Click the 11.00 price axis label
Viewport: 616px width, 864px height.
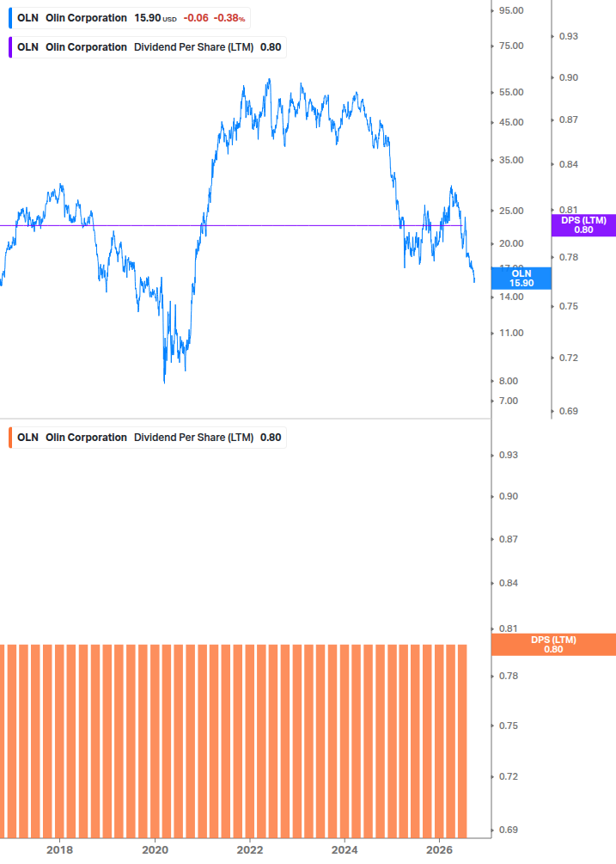click(x=511, y=333)
